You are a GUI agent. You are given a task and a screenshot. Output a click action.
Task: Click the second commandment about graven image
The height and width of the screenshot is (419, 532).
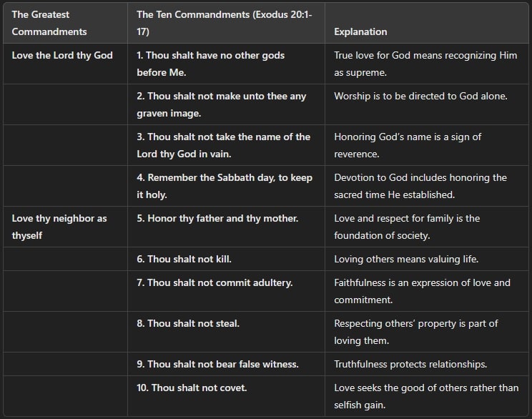pyautogui.click(x=222, y=104)
